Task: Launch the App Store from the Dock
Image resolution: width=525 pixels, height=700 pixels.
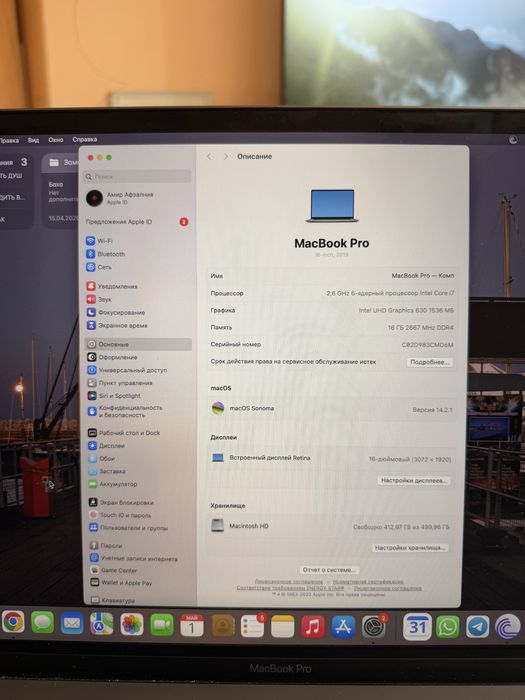Action: 343,627
